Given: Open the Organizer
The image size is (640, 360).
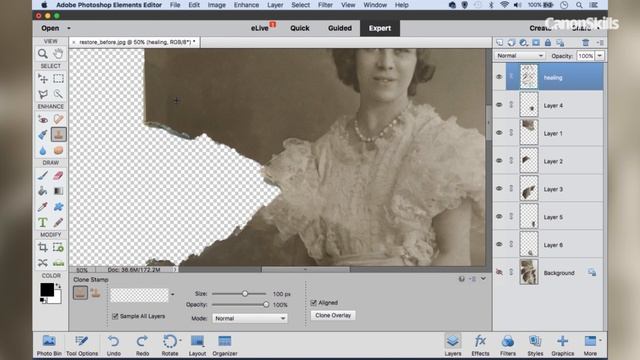Looking at the screenshot, I should [x=224, y=345].
